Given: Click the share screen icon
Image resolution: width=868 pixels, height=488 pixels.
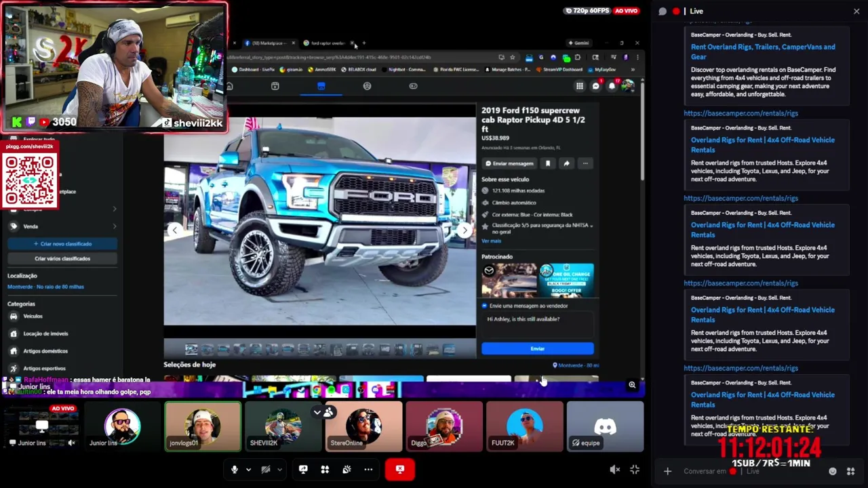Looking at the screenshot, I should tap(303, 469).
